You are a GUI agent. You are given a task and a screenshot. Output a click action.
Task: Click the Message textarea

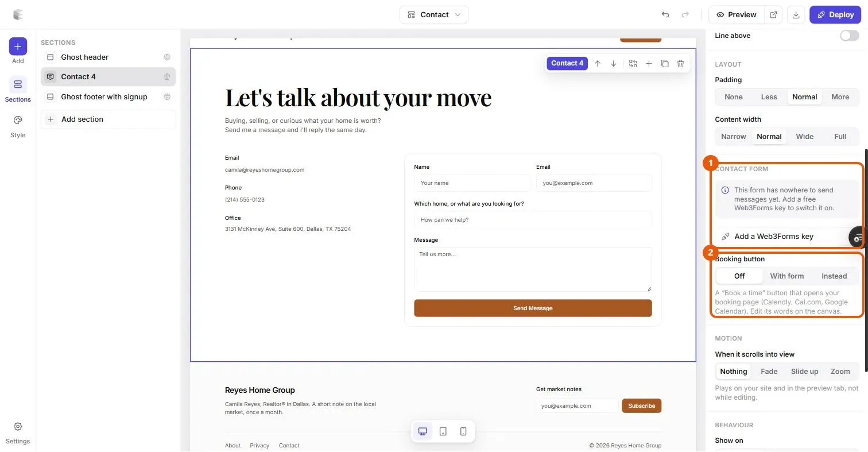[x=533, y=269]
